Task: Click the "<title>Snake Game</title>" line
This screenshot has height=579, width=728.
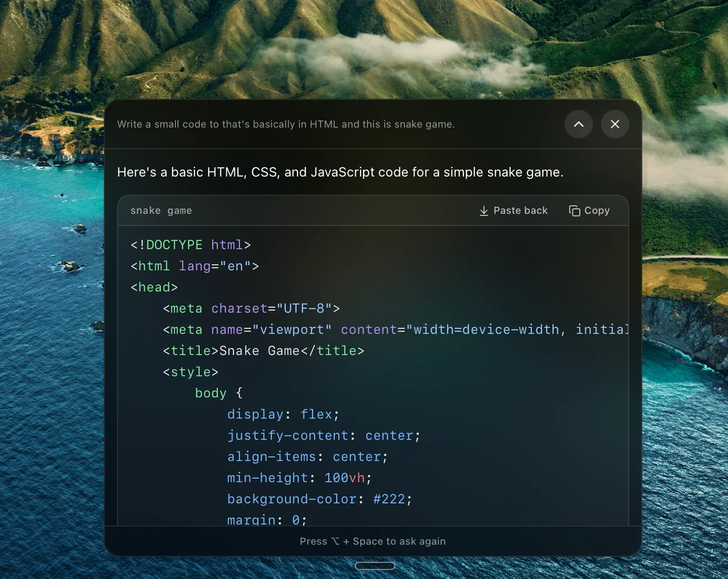Action: click(x=264, y=351)
